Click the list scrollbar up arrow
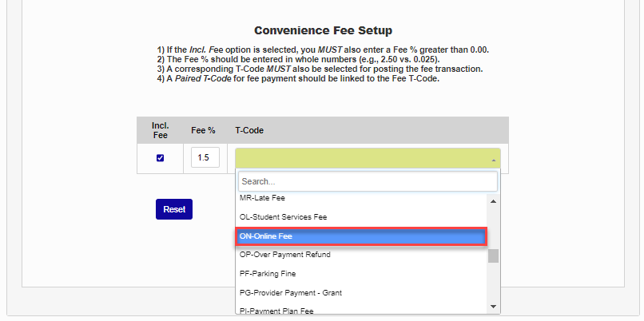This screenshot has height=321, width=644. pyautogui.click(x=494, y=200)
